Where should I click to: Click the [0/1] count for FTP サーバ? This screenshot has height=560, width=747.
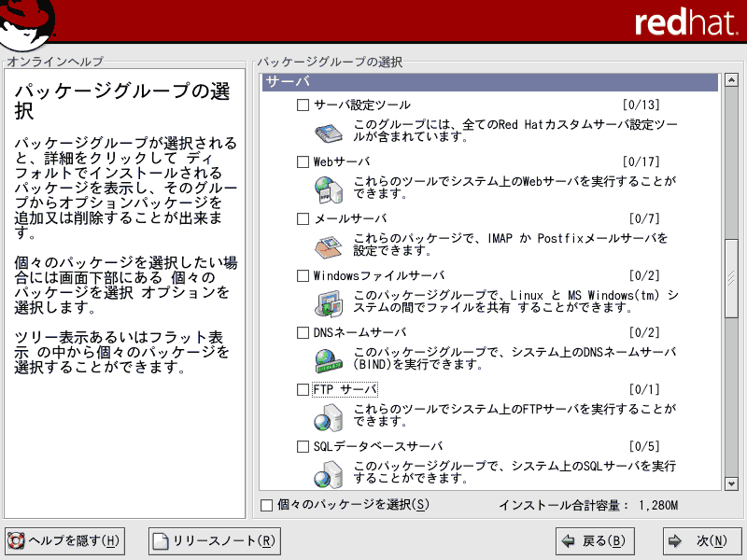(x=644, y=389)
